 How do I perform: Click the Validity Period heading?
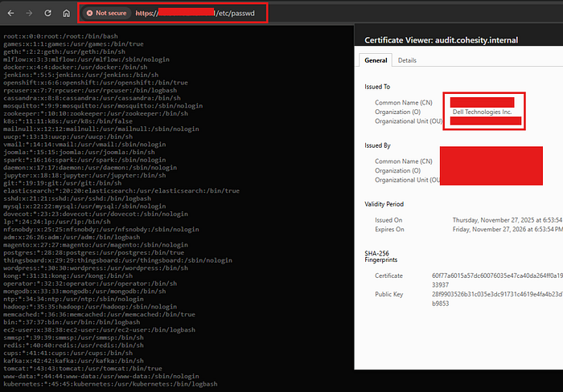click(384, 204)
